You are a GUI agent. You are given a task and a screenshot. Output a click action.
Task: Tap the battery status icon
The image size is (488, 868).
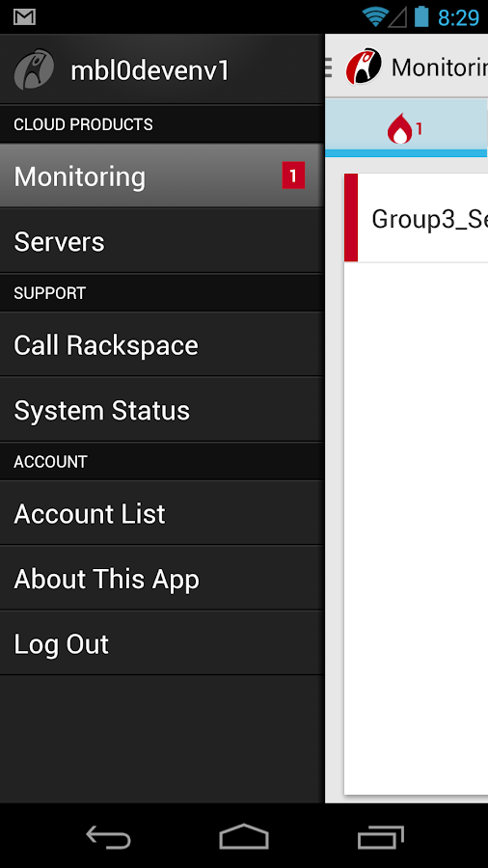click(x=421, y=16)
